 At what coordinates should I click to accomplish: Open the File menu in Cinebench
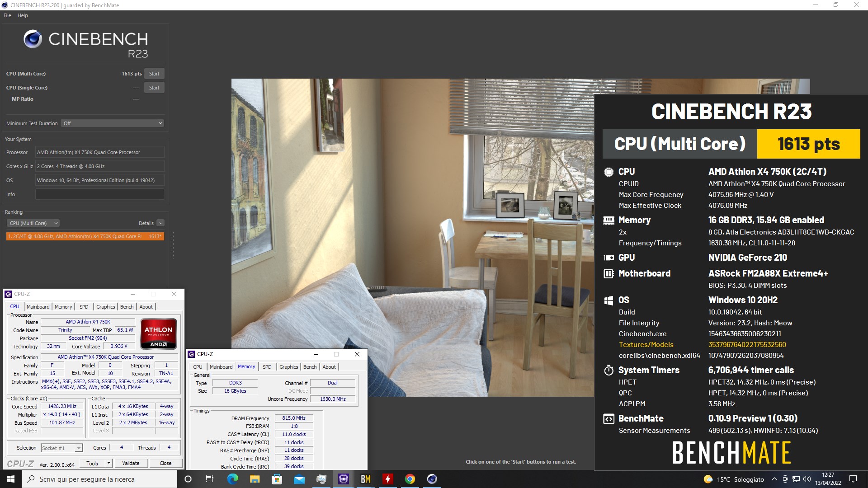pyautogui.click(x=7, y=15)
